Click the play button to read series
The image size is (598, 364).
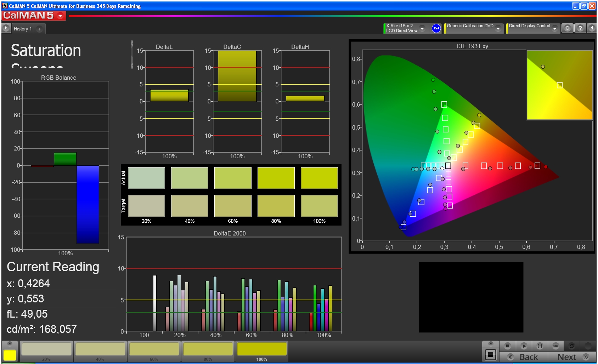click(524, 346)
